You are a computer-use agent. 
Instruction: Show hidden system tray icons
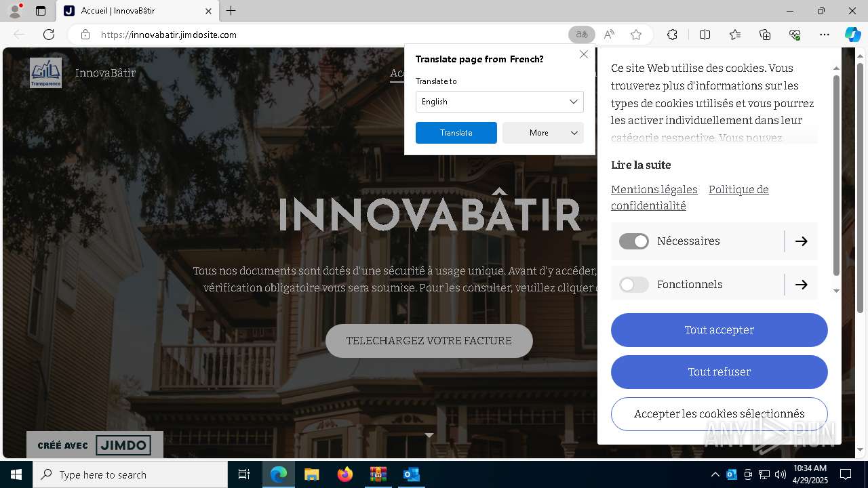[715, 474]
